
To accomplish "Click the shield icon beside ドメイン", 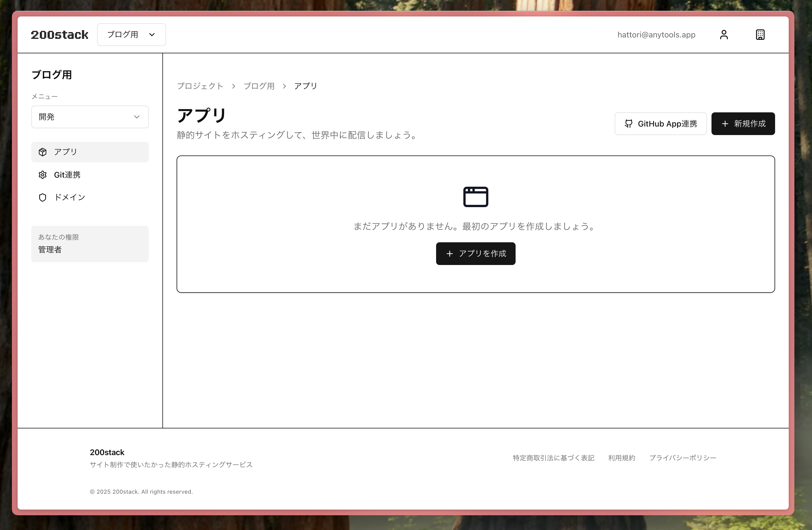I will tap(43, 197).
